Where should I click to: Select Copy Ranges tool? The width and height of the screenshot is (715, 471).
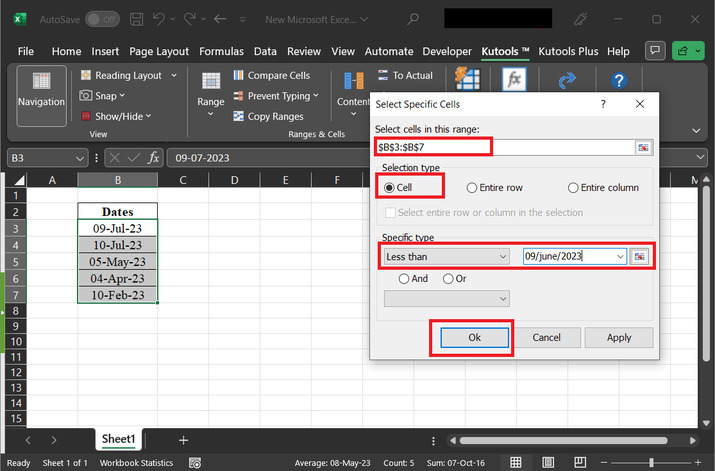click(268, 116)
